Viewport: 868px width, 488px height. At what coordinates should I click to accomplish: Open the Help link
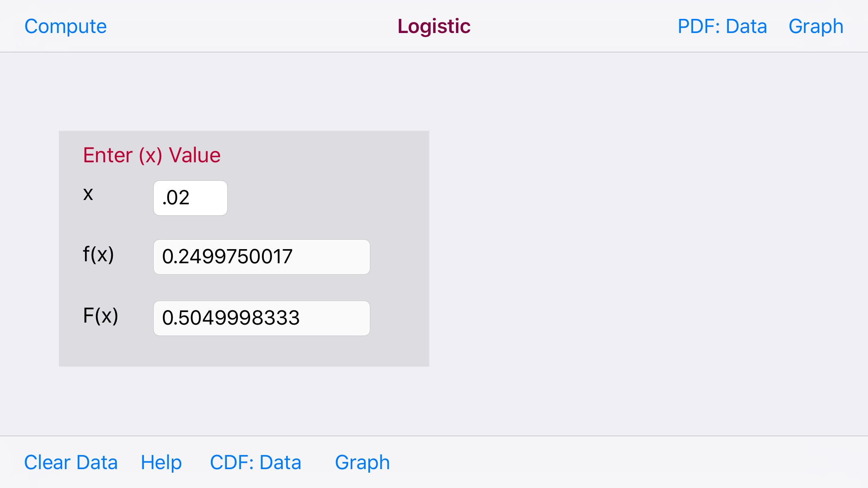(161, 462)
